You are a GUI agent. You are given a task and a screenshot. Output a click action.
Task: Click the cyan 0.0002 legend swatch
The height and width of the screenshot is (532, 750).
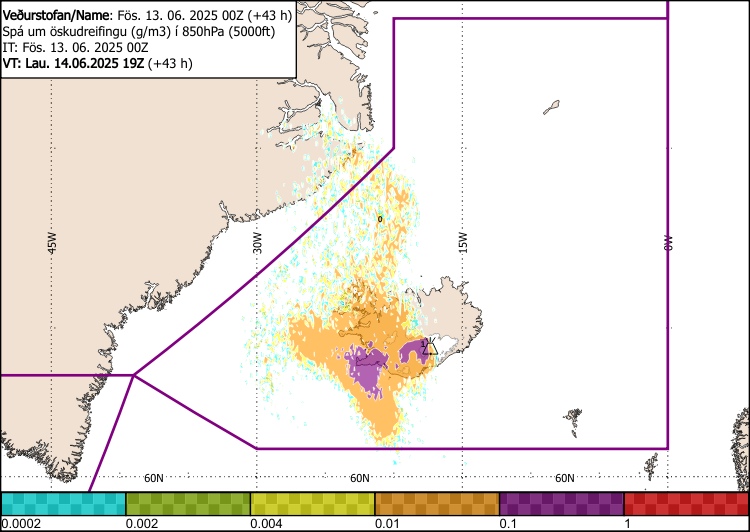pos(63,504)
